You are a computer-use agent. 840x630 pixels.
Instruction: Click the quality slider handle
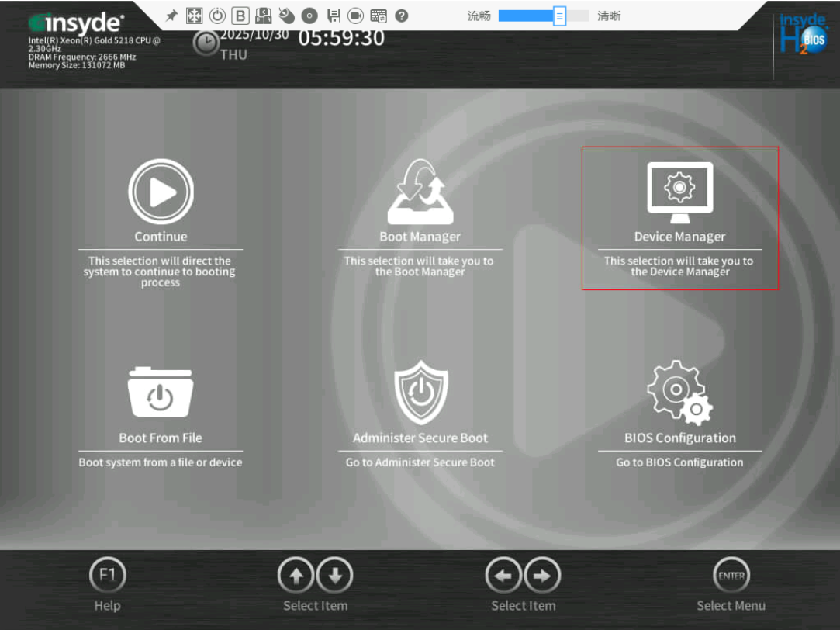tap(559, 16)
